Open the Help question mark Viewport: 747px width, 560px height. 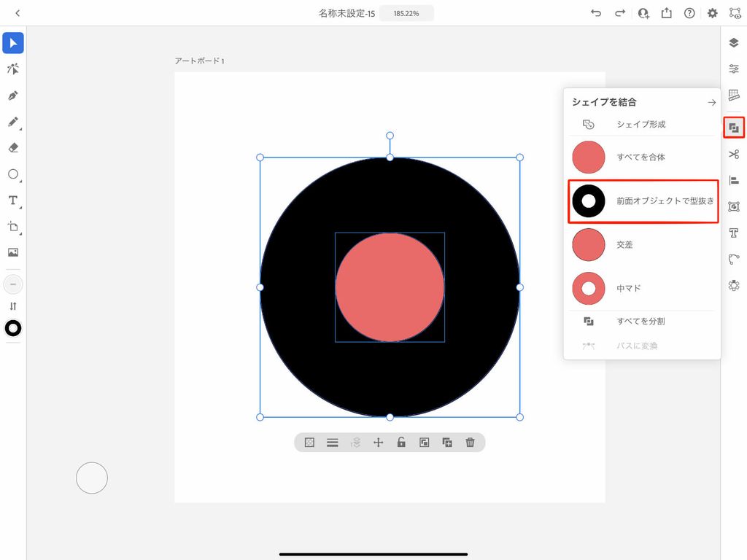coord(689,13)
